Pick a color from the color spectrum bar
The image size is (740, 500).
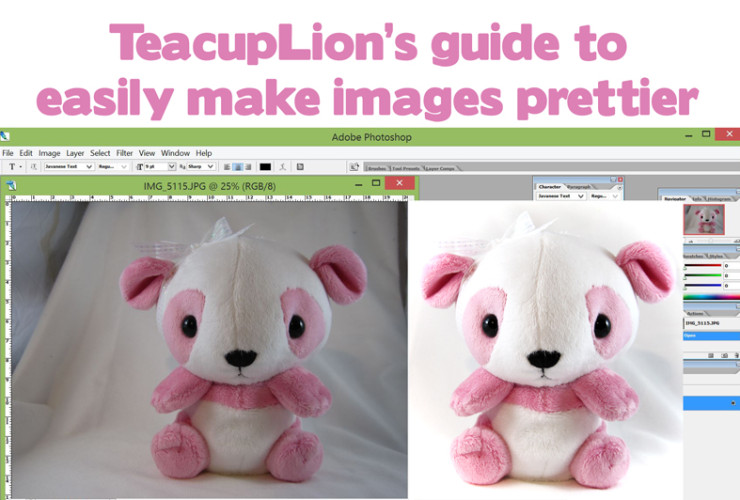coord(712,297)
